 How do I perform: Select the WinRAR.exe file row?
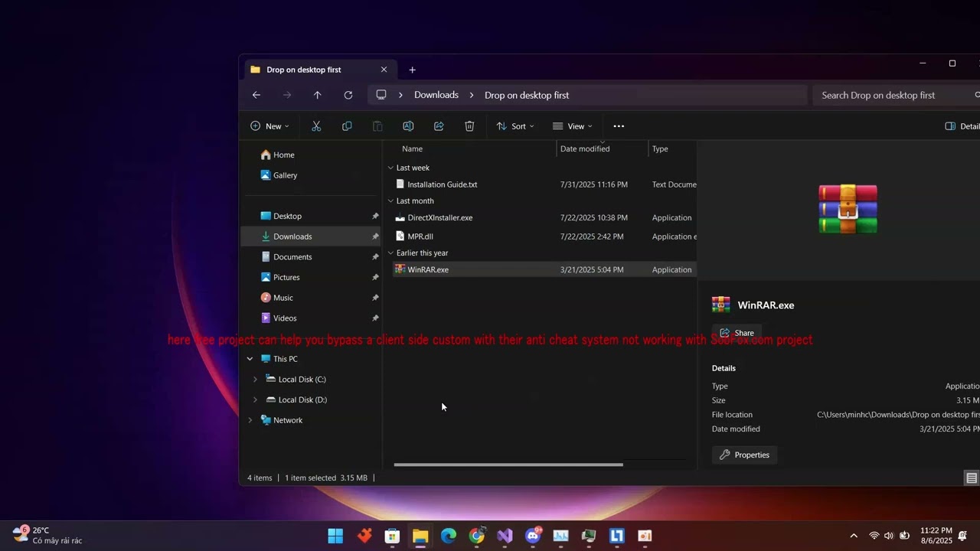[x=544, y=269]
